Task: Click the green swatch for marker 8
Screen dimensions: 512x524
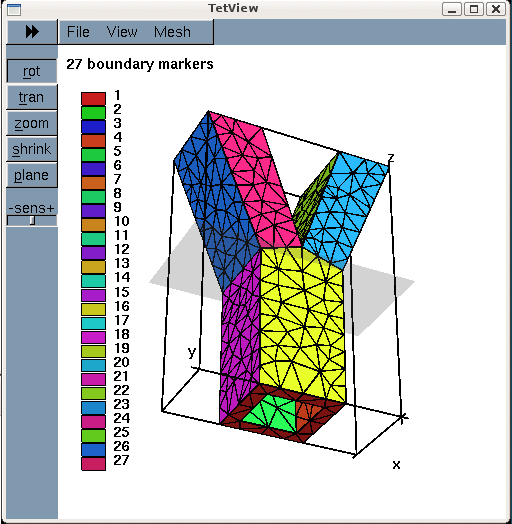Action: [x=94, y=197]
